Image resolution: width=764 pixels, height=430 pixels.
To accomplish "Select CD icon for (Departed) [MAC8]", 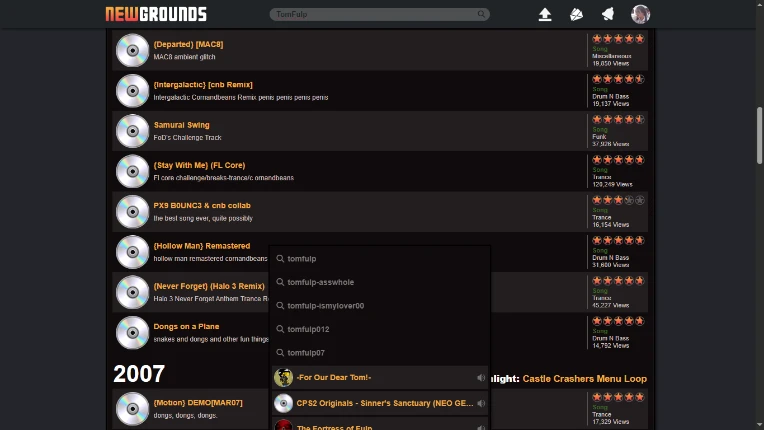I will (132, 50).
